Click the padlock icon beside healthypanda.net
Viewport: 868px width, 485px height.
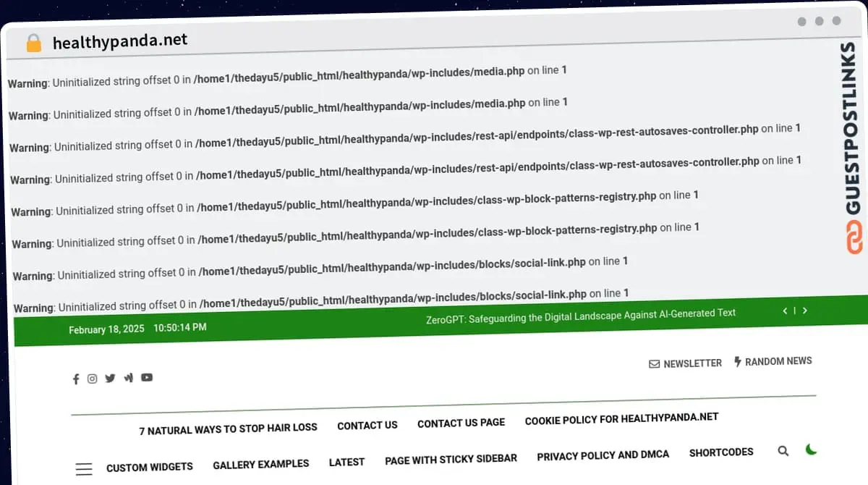(x=34, y=43)
